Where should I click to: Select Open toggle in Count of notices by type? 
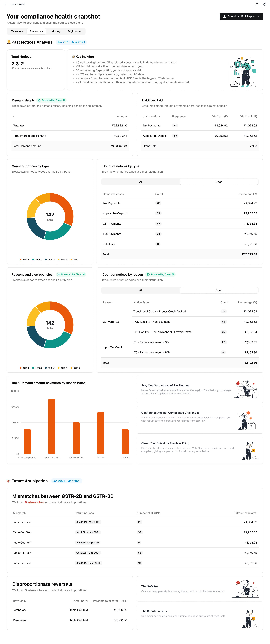point(219,182)
